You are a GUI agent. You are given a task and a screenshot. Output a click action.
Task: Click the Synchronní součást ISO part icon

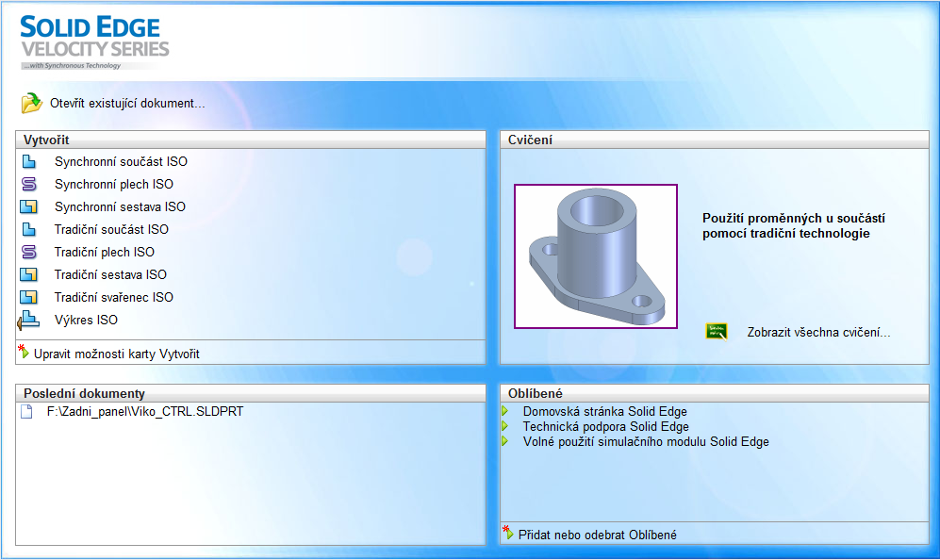coord(29,161)
